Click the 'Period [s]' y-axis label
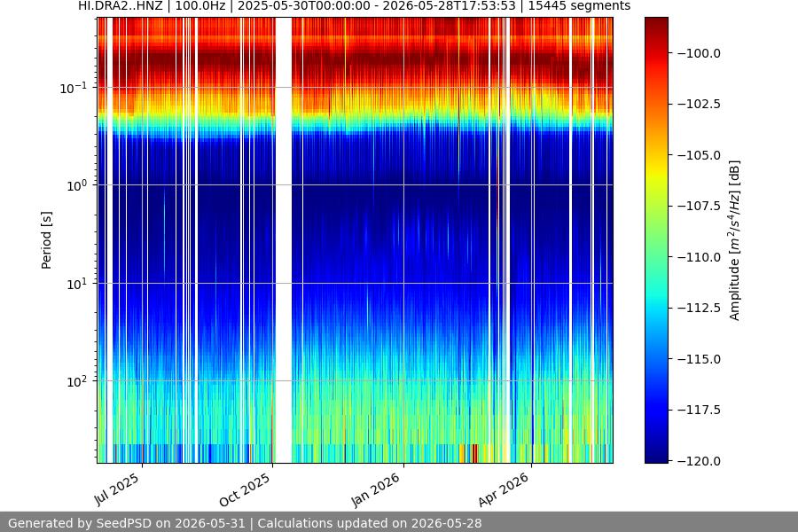The width and height of the screenshot is (798, 532). point(46,240)
